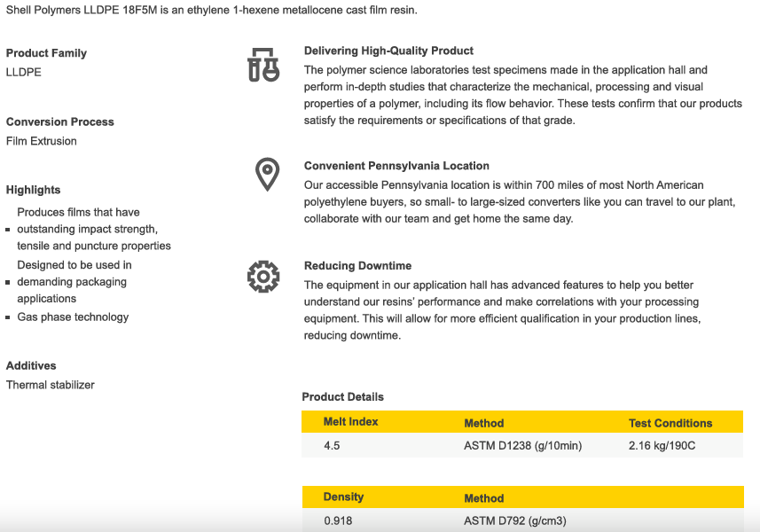Click the 2.16 kg/190C test condition cell

[662, 446]
